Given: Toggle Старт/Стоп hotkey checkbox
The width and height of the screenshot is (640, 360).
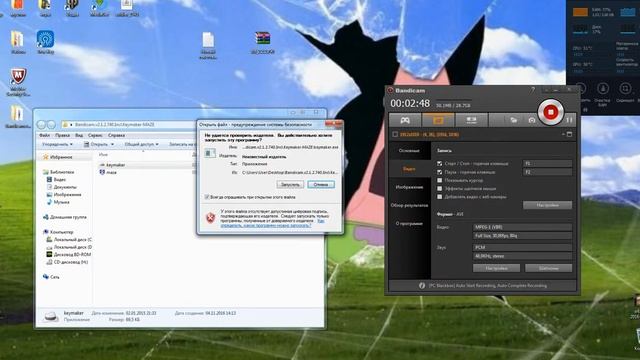Looking at the screenshot, I should pyautogui.click(x=440, y=163).
